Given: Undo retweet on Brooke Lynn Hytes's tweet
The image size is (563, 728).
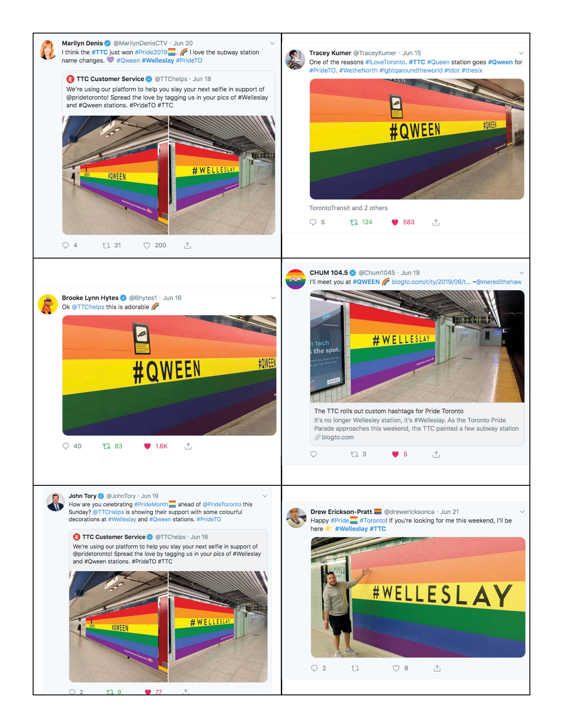Looking at the screenshot, I should tap(106, 446).
